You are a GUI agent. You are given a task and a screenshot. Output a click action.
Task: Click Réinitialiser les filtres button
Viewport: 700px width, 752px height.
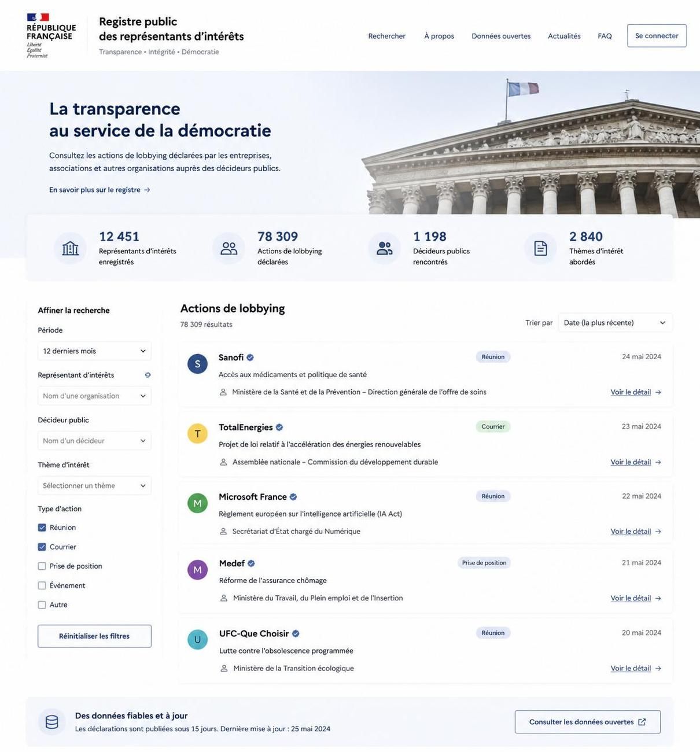tap(94, 636)
